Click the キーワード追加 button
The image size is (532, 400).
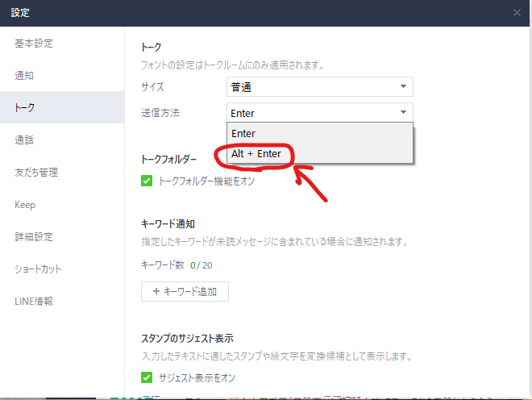click(185, 291)
